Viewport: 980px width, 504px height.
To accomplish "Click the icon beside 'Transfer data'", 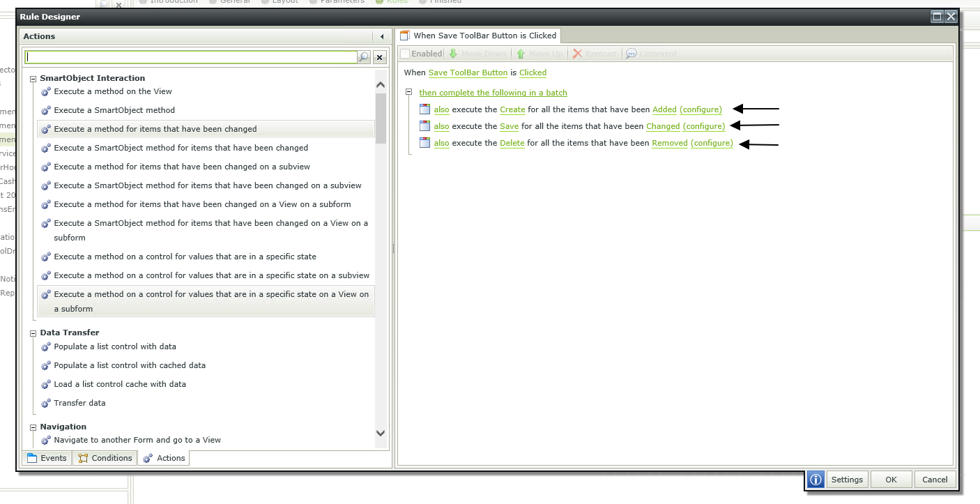I will [x=46, y=403].
